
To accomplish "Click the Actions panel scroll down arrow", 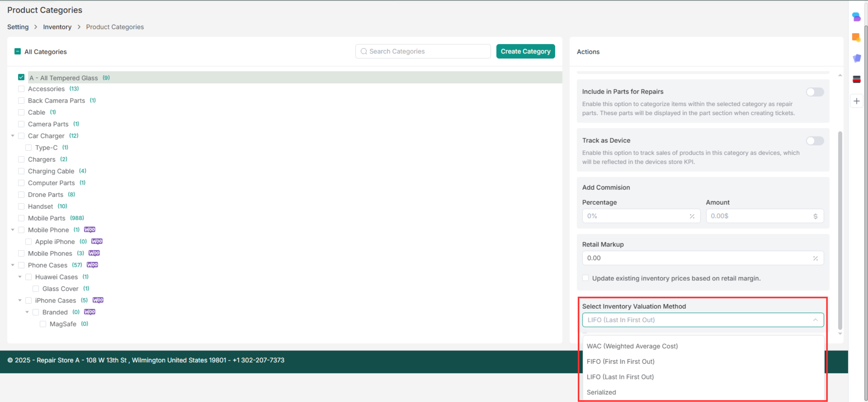I will click(840, 334).
